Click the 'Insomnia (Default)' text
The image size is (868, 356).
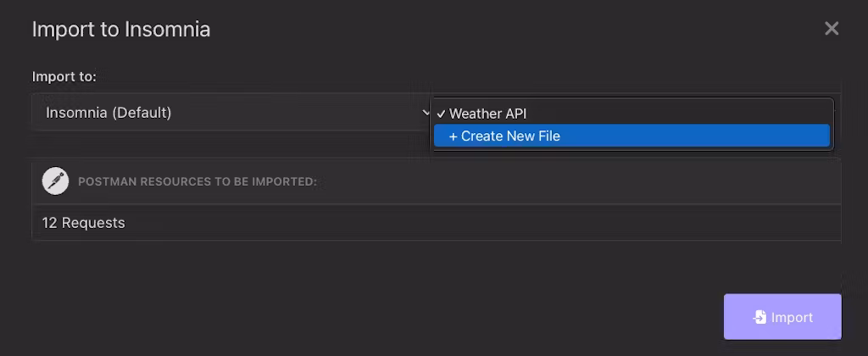(108, 112)
